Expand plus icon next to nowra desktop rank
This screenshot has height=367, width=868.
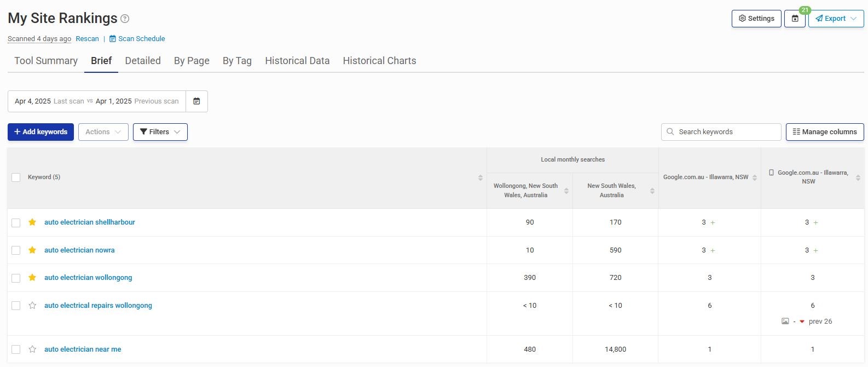713,250
